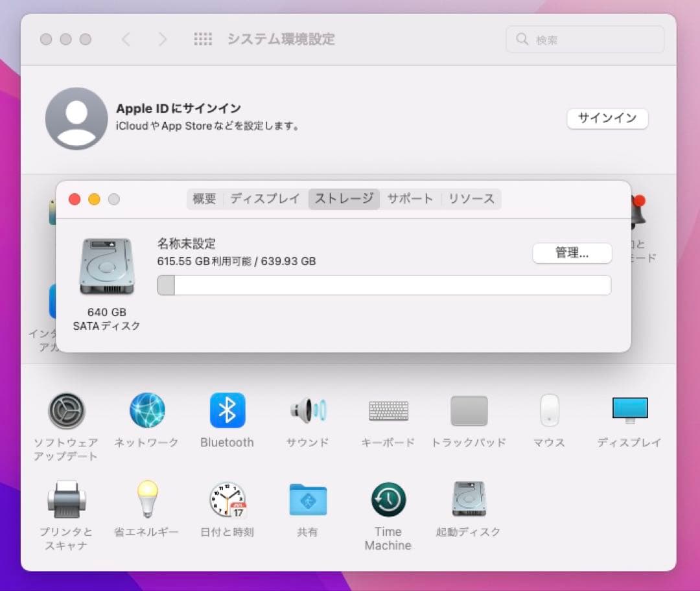The image size is (700, 591).
Task: Open the 共有 preferences
Action: 307,500
